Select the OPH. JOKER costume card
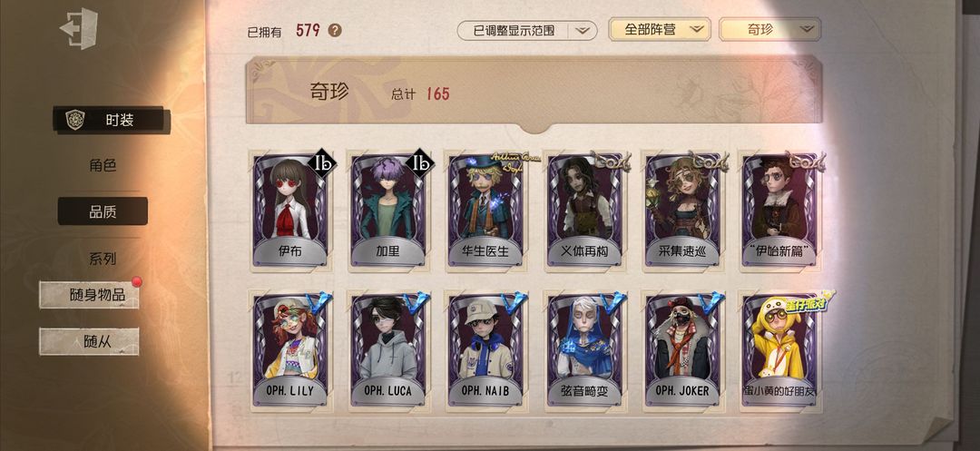The height and width of the screenshot is (451, 980). click(x=681, y=350)
